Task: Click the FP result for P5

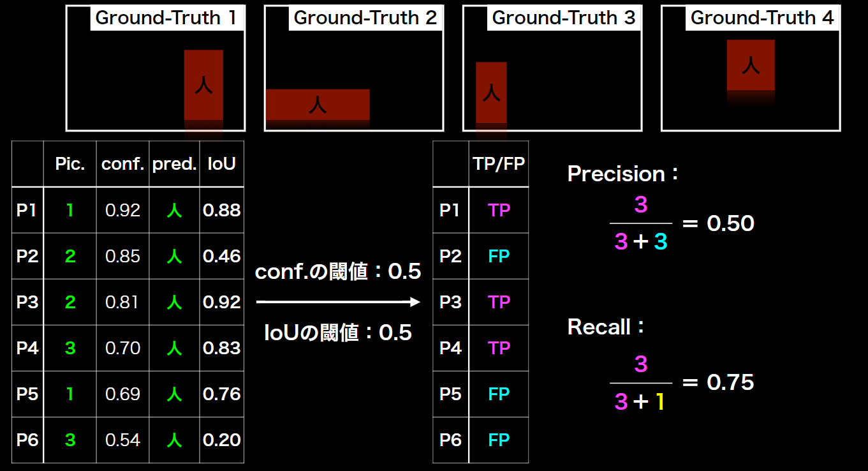Action: 499,394
